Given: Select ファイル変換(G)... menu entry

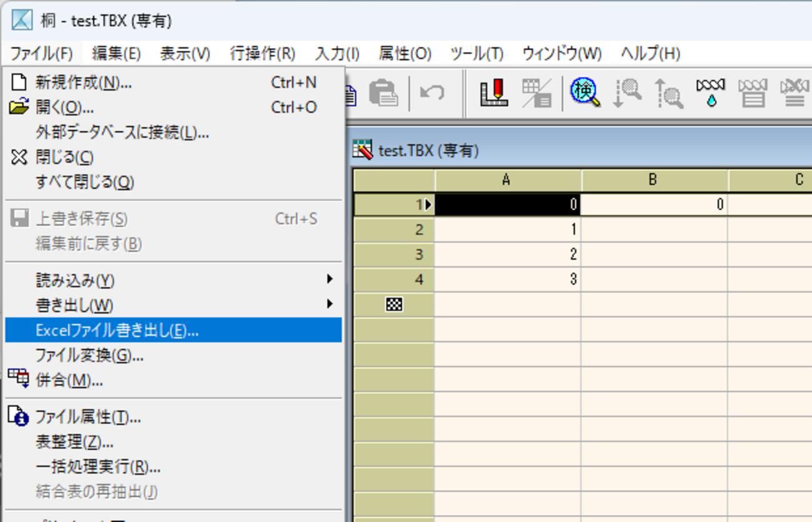Looking at the screenshot, I should click(x=174, y=355).
